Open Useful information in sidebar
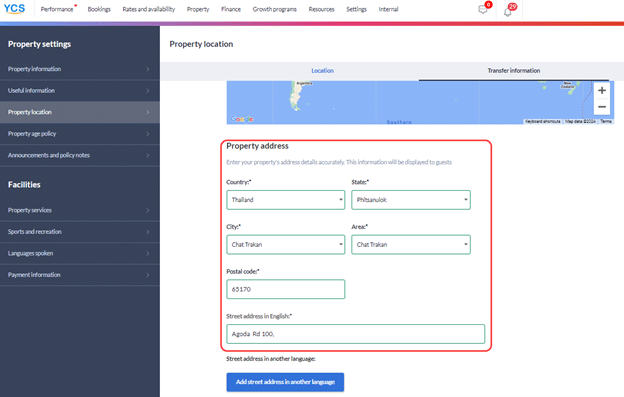The width and height of the screenshot is (624, 397). coord(80,91)
